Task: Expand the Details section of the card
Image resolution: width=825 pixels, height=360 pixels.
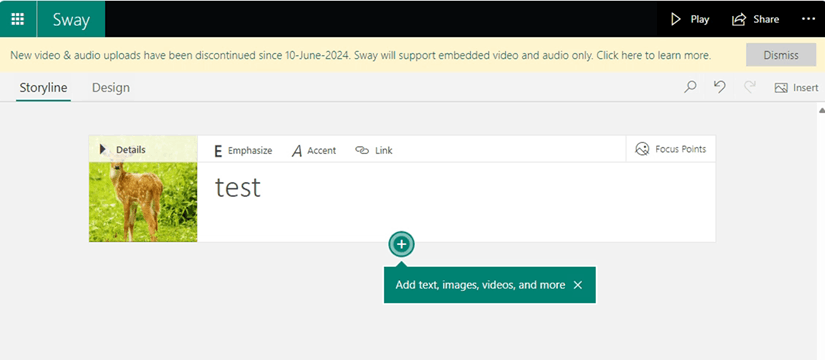Action: [x=123, y=150]
